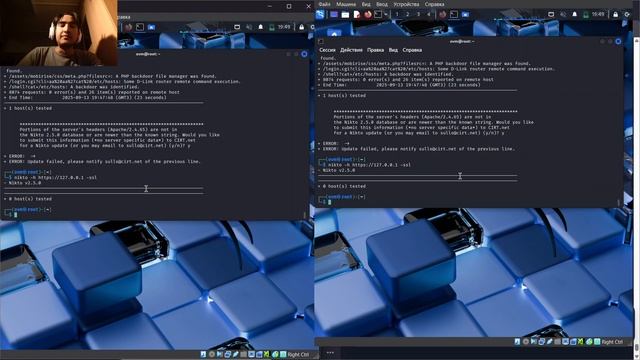Switch to workspace 1 in right VM
This screenshot has width=640, height=360.
coord(397,14)
